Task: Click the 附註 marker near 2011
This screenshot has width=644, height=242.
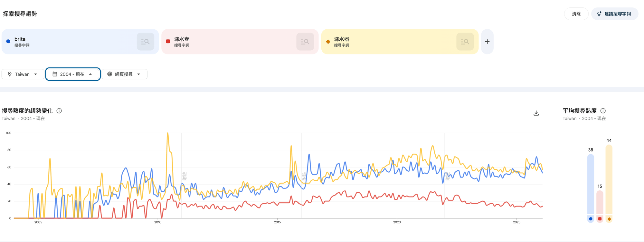Action: coord(184,176)
